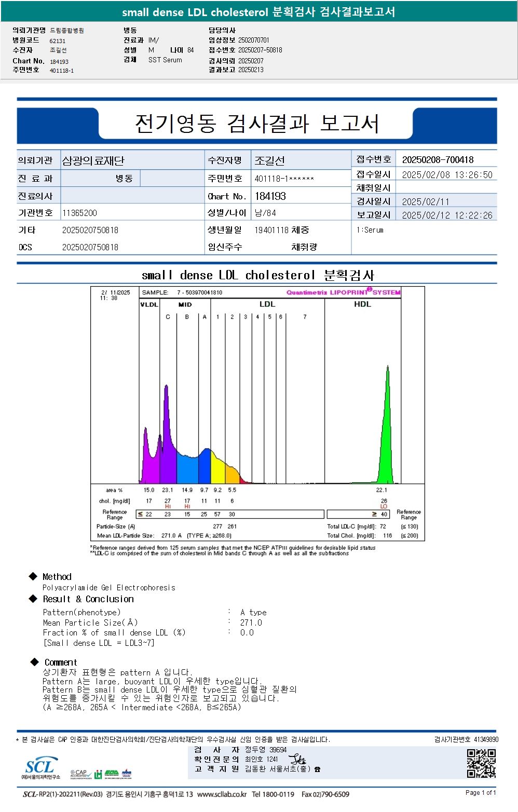
Task: Click the diamond bullet beside Comment
Action: (x=35, y=662)
